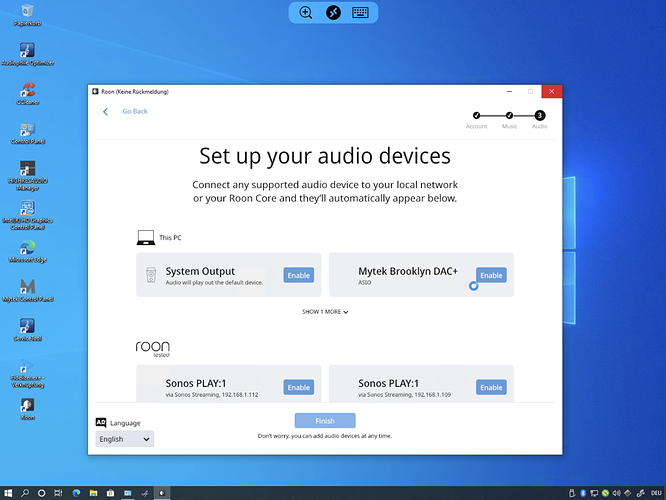Click the Roon window title icon

click(95, 91)
